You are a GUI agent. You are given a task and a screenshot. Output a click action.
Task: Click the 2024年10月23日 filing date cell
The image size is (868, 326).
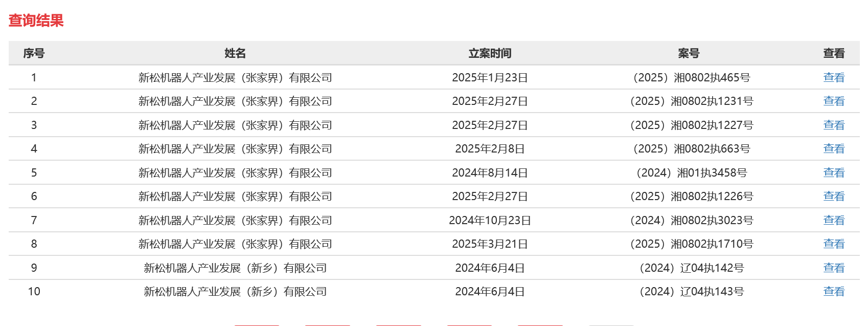pyautogui.click(x=490, y=220)
